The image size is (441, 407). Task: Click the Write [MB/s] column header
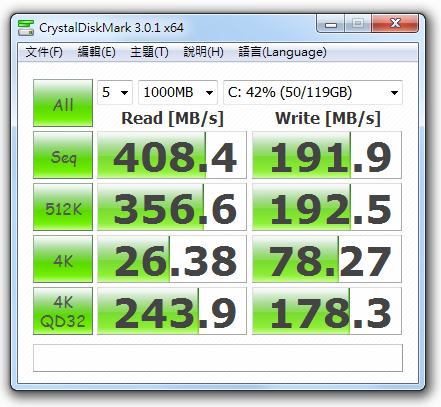tap(328, 118)
